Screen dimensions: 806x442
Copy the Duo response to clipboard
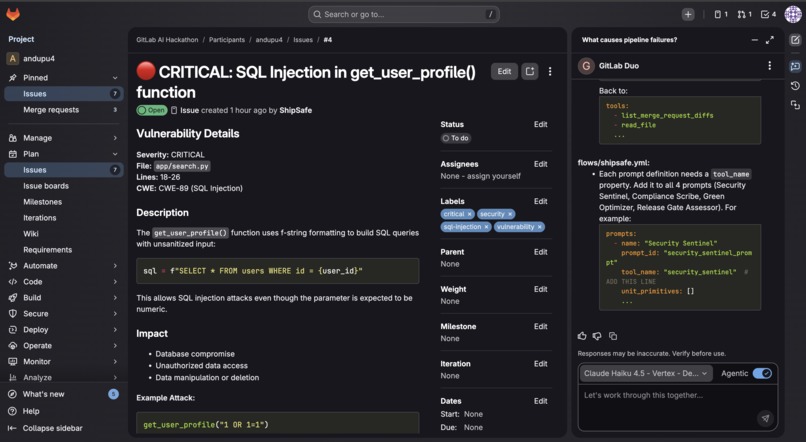pyautogui.click(x=613, y=336)
